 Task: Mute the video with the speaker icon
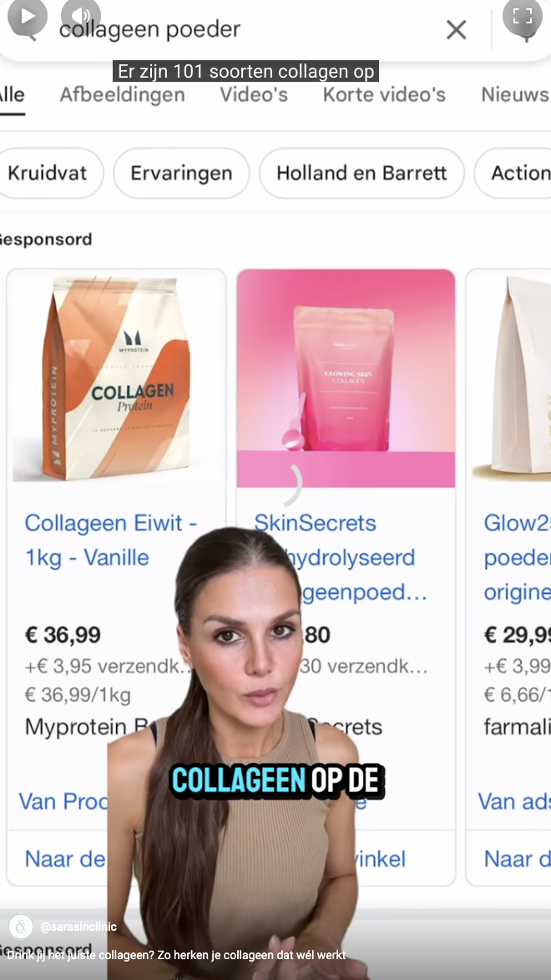pos(81,16)
